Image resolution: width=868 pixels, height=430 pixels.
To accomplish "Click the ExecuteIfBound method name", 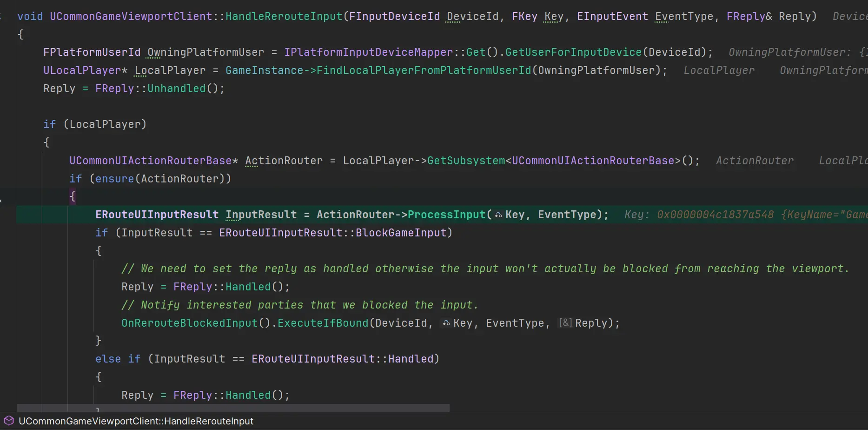I will pos(323,323).
